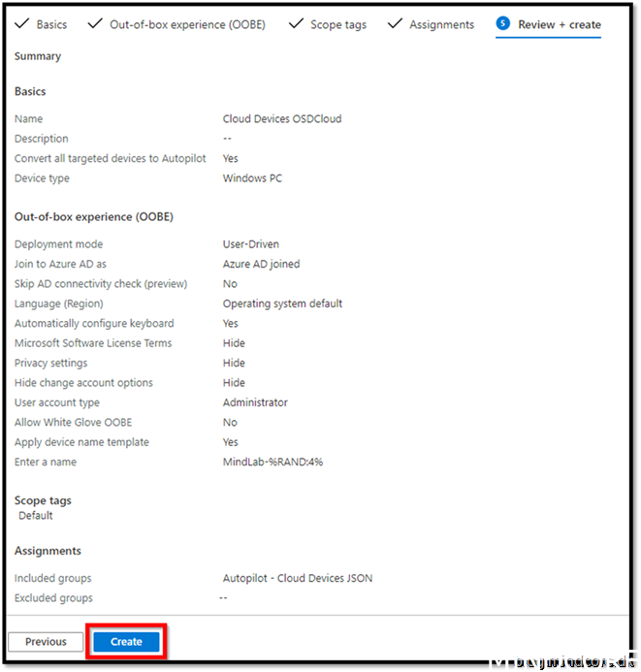Click the checkmark icon beside Assignments
641x672 pixels.
tap(395, 23)
